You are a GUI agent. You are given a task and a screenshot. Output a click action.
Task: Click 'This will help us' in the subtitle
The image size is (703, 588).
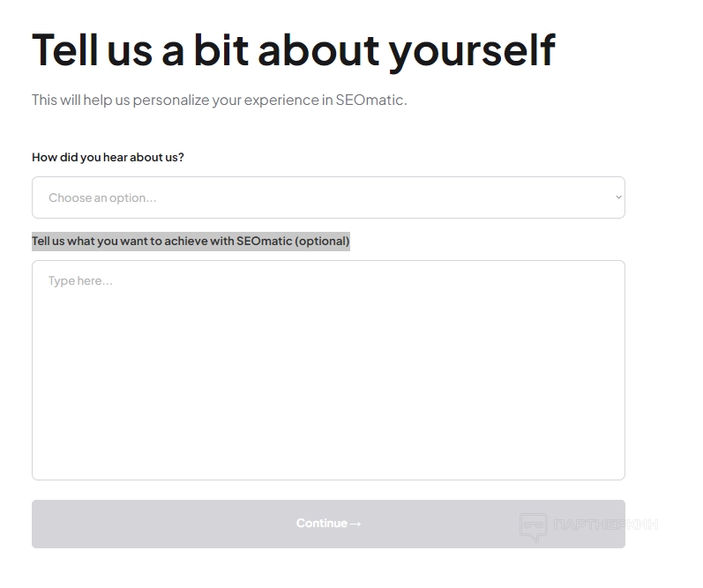point(80,100)
